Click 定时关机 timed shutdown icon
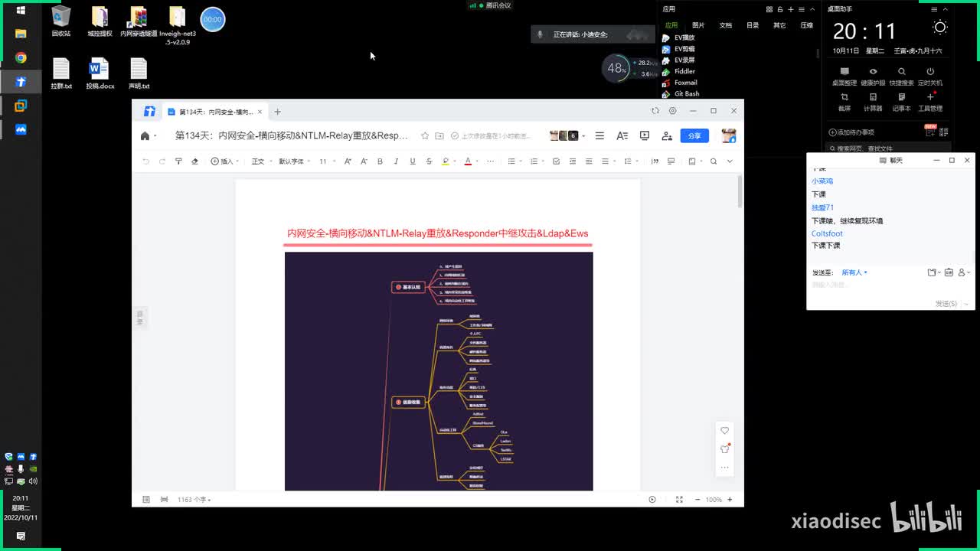980x551 pixels. coord(930,76)
